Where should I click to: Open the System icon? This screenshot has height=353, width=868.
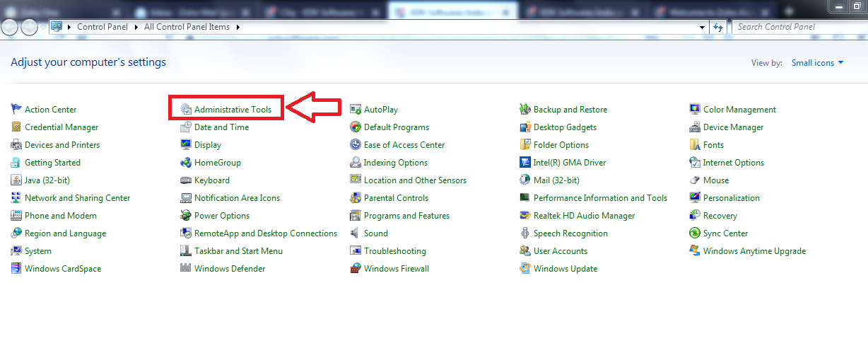[17, 250]
